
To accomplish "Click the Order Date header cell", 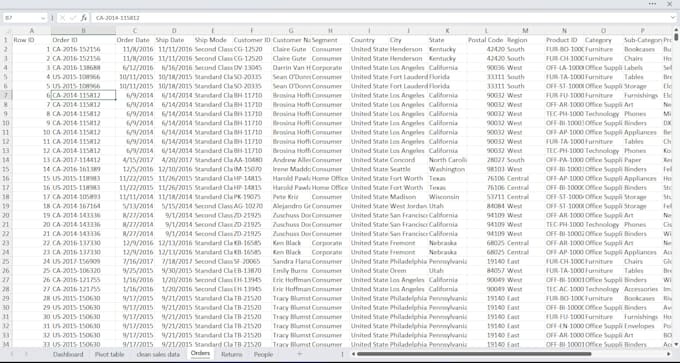I will [x=135, y=40].
